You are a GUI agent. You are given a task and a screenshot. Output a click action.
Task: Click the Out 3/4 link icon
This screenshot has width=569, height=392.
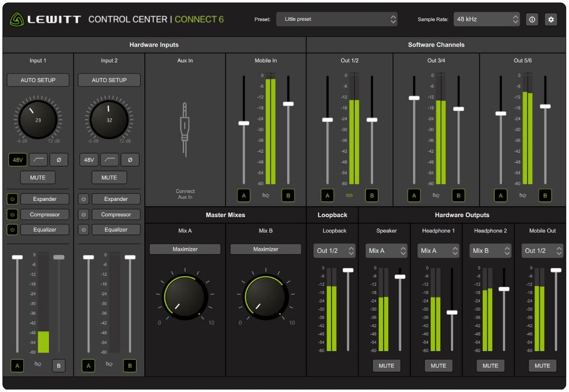[436, 195]
